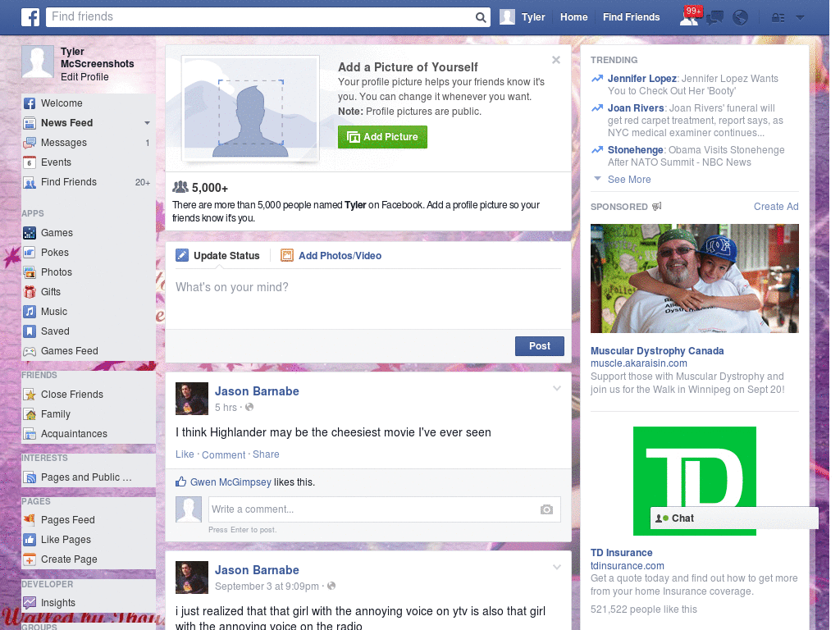This screenshot has width=840, height=630.
Task: Share the Highlander post
Action: (x=266, y=454)
